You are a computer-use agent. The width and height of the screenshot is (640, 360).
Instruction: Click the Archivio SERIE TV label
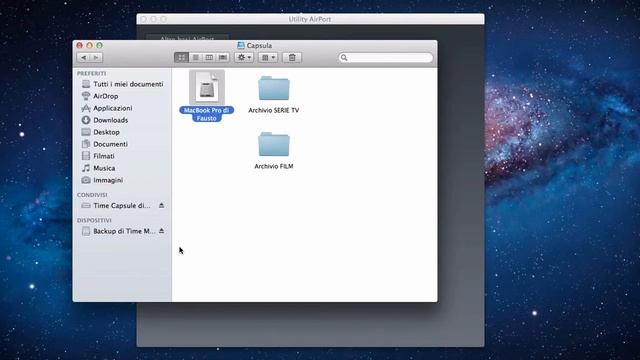click(274, 110)
